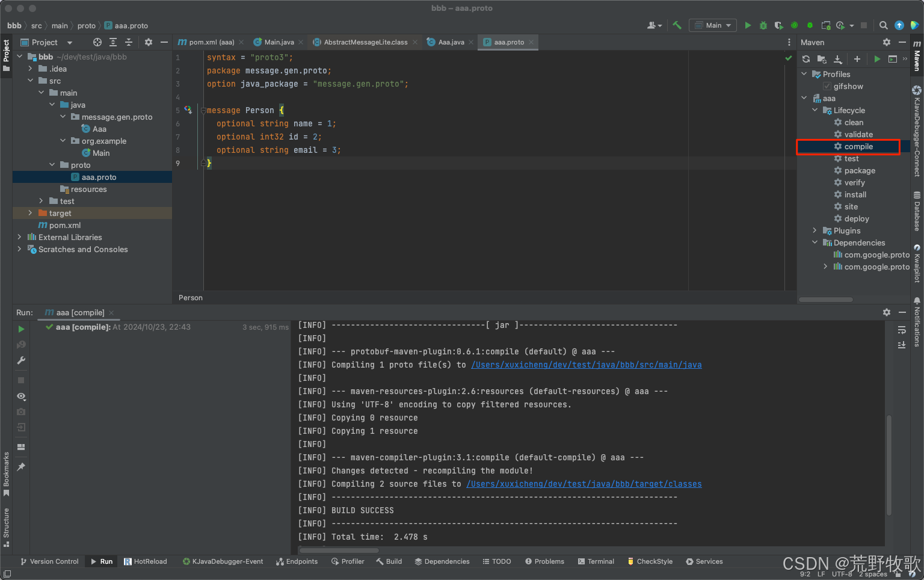
Task: Close the pom.xml (aaa) editor tab
Action: point(241,42)
